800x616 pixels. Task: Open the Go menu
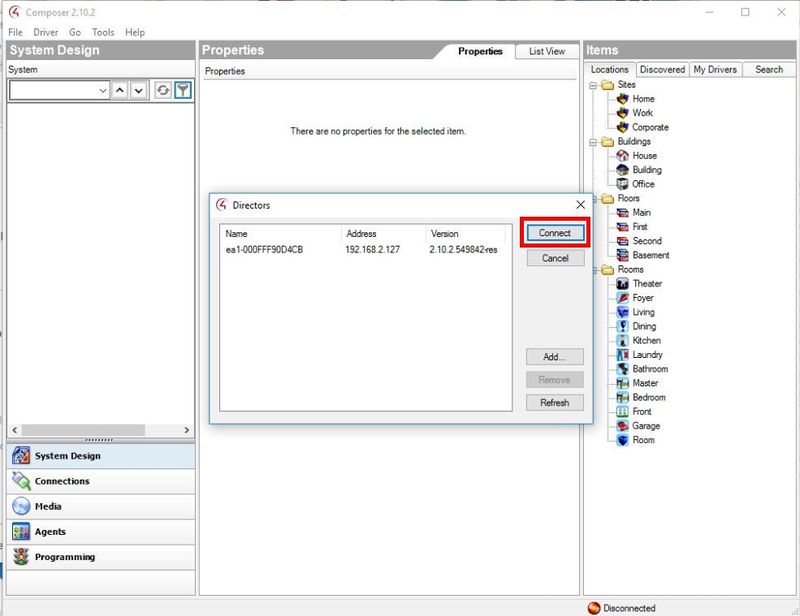[x=75, y=32]
